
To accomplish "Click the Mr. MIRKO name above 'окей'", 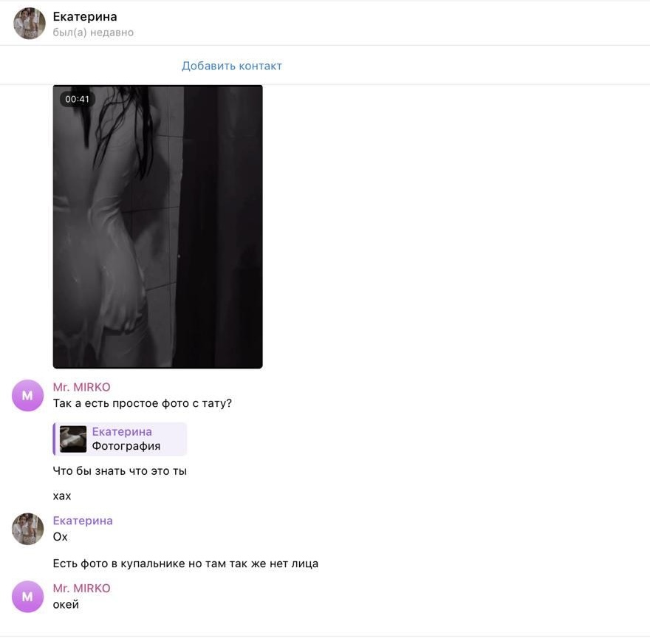I will click(82, 589).
